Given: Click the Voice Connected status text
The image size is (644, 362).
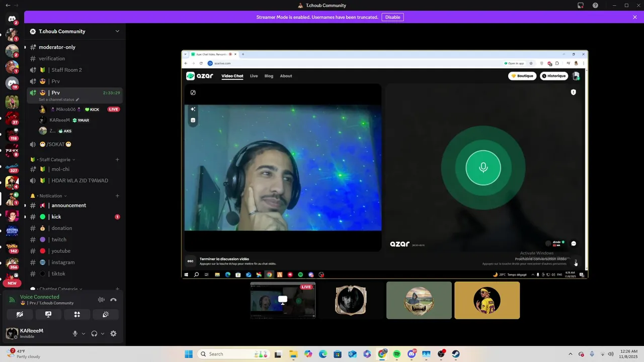Looking at the screenshot, I should tap(40, 297).
